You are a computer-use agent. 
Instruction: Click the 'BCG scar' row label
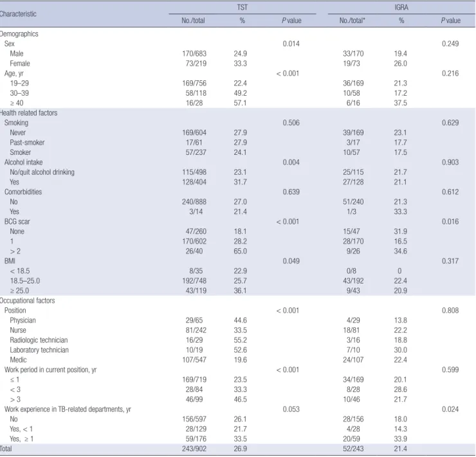(17, 222)
